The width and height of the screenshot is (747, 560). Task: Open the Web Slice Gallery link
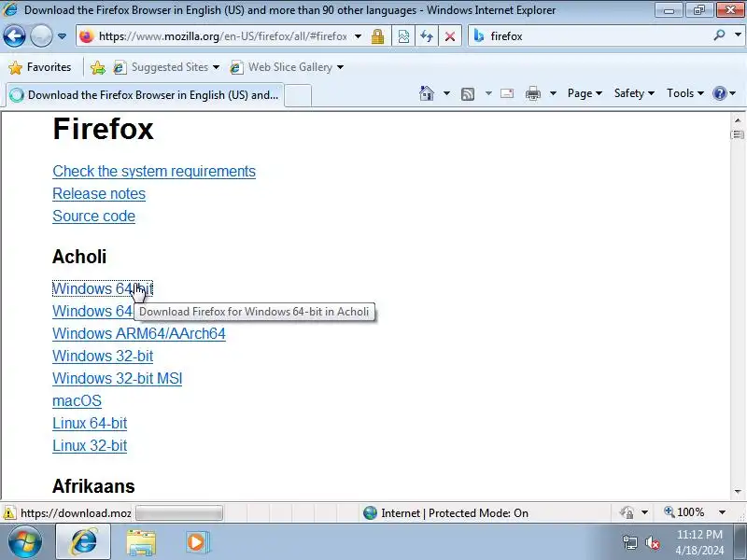[x=287, y=67]
